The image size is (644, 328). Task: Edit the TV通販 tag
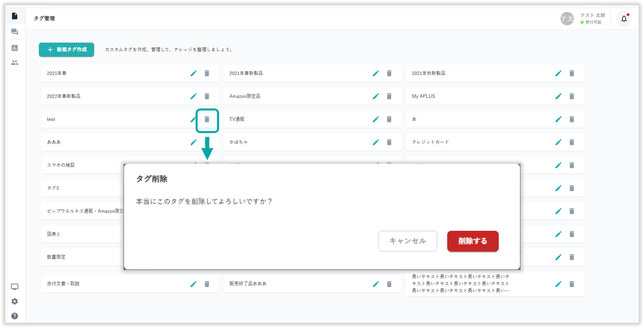pyautogui.click(x=376, y=119)
